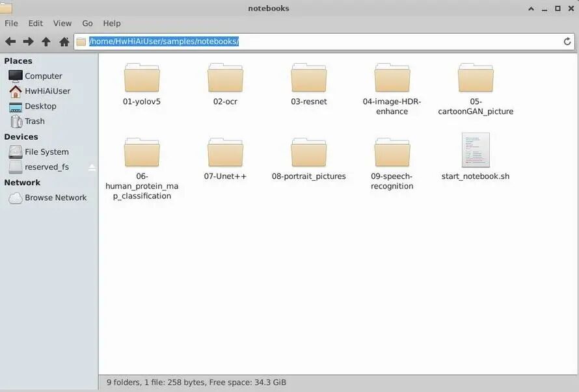Close the notebooks window
The image size is (579, 392).
(571, 8)
